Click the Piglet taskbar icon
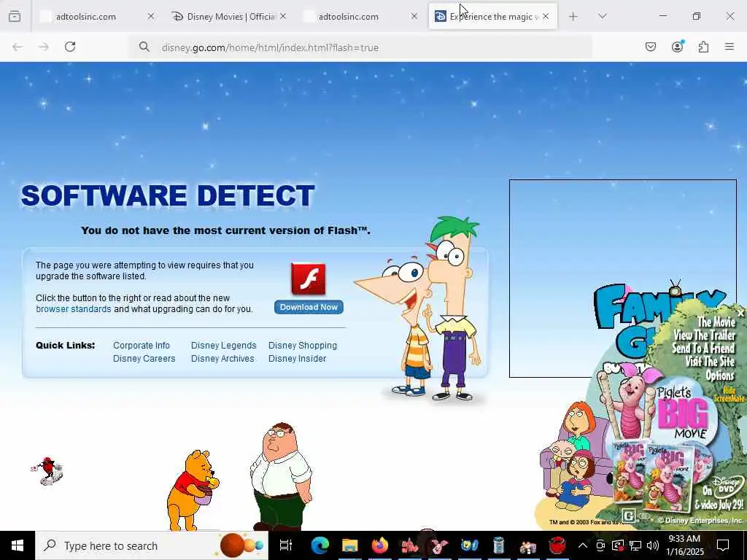Viewport: 747px width, 560px height. coord(439,545)
